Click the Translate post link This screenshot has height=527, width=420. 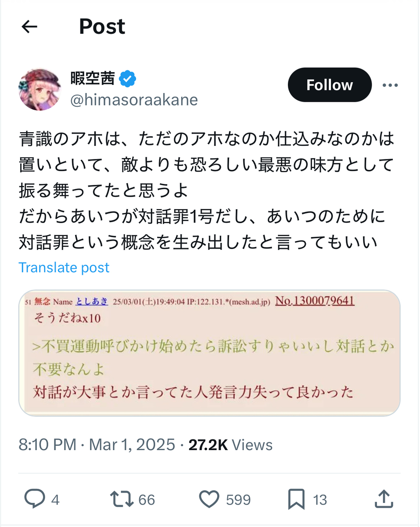[64, 267]
